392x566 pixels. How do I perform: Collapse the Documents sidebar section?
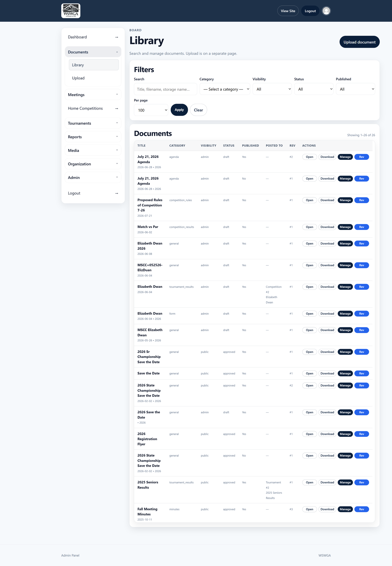pyautogui.click(x=93, y=52)
